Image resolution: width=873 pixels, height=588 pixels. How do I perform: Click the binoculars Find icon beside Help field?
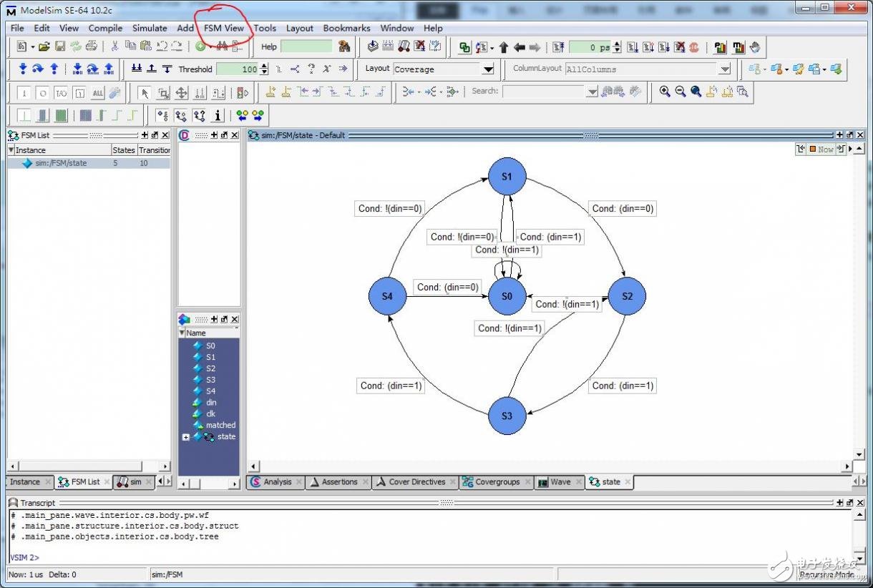344,47
